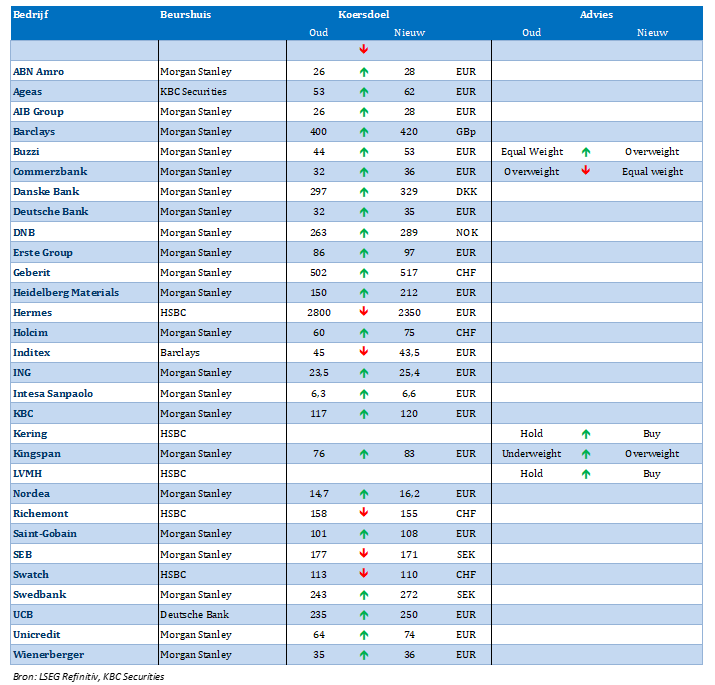Viewport: 715px width, 685px height.
Task: Click the Beurshuis column header
Action: tap(186, 15)
